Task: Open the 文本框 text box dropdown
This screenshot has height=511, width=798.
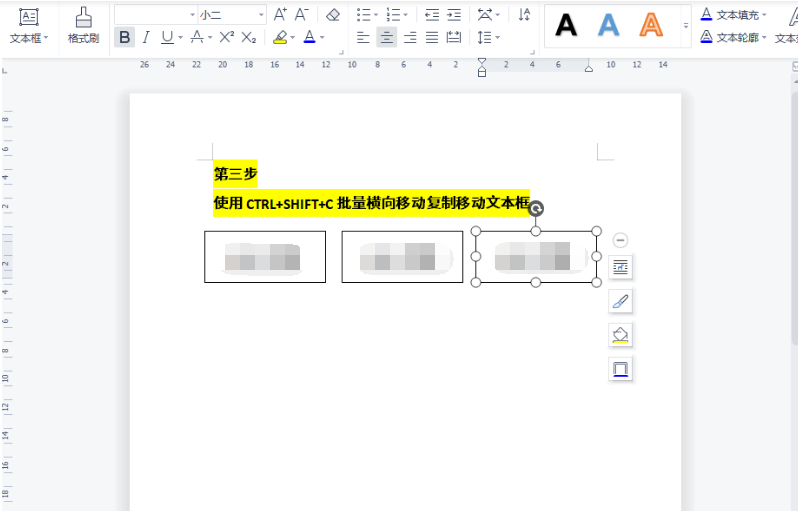Action: pos(28,38)
